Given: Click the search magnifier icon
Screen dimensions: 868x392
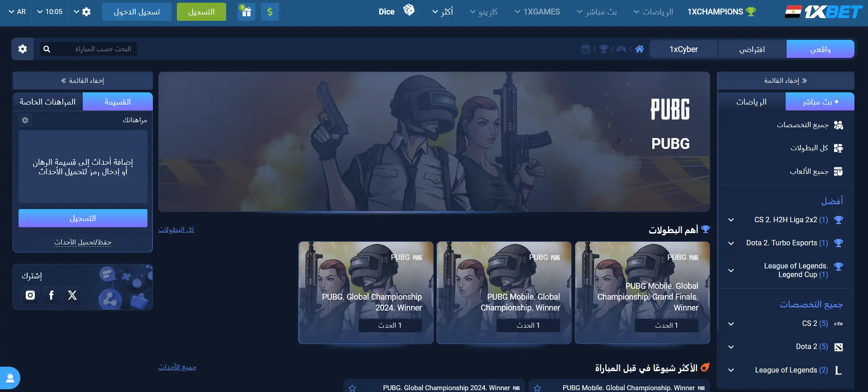Looking at the screenshot, I should (x=47, y=49).
